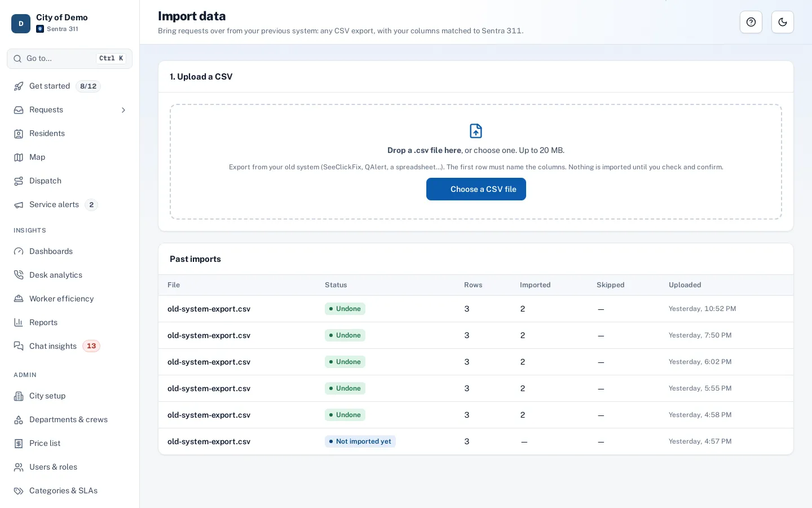This screenshot has height=508, width=812.
Task: Click the building icon beside City setup
Action: click(x=19, y=396)
